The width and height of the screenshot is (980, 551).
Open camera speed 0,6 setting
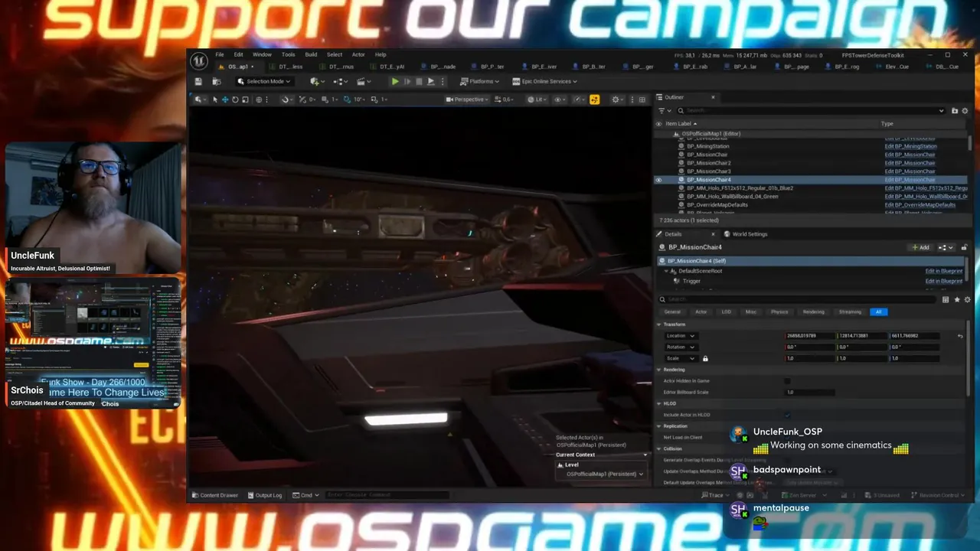[505, 99]
